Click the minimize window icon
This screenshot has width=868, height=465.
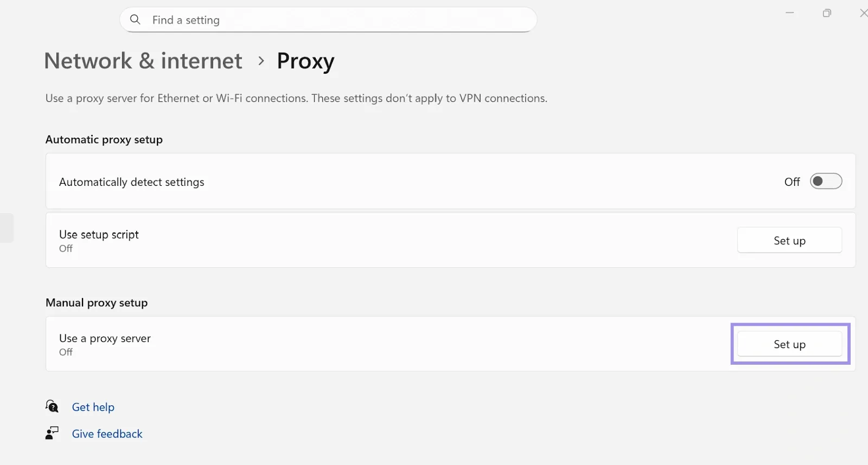[x=790, y=12]
